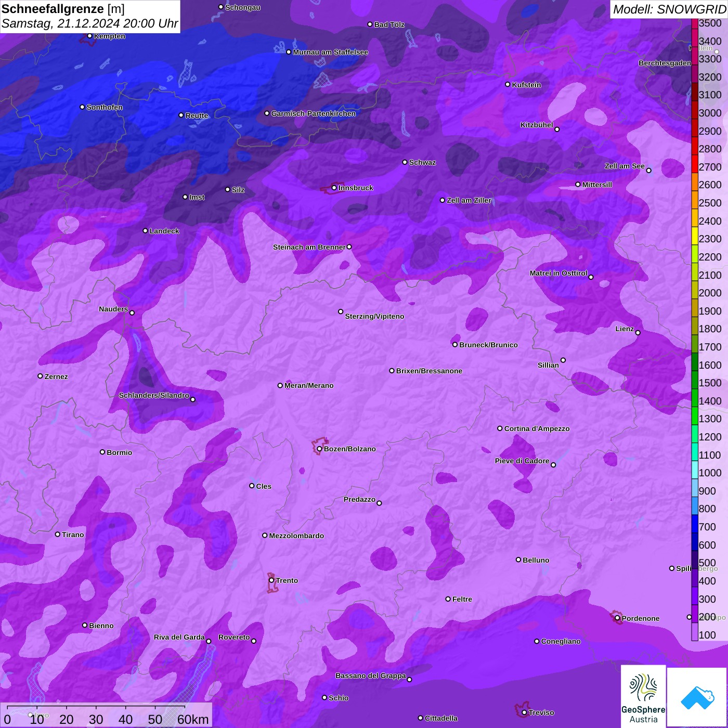Click the 'Conegliano' label
This screenshot has height=728, width=728.
click(x=561, y=641)
